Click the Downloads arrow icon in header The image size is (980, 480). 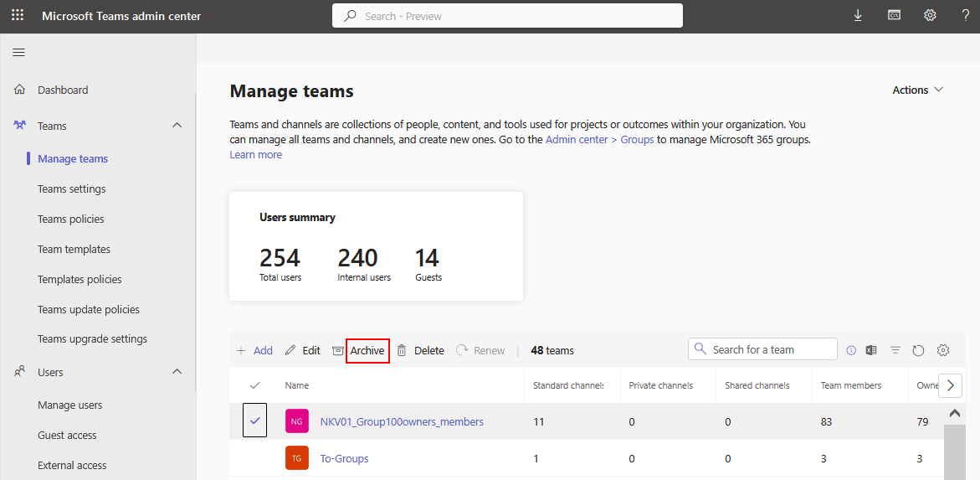[x=858, y=16]
